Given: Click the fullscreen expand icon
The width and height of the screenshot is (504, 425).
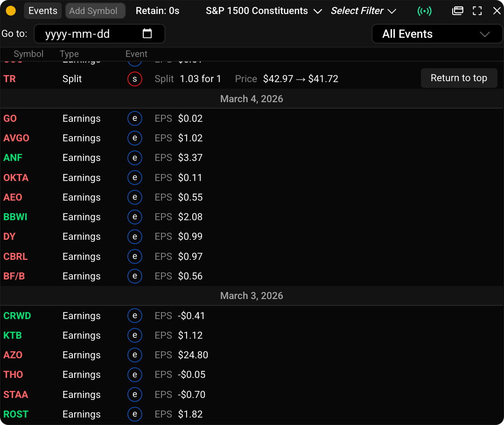Looking at the screenshot, I should pos(477,10).
